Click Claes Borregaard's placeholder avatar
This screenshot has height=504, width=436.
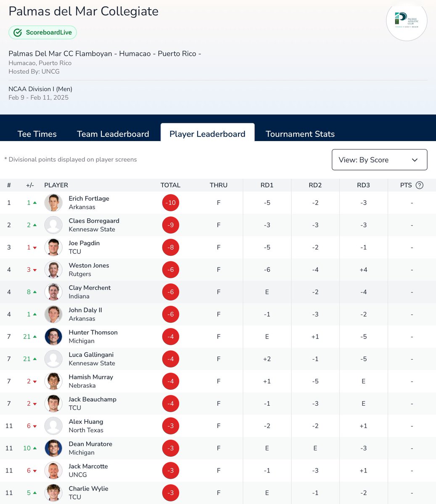coord(53,225)
